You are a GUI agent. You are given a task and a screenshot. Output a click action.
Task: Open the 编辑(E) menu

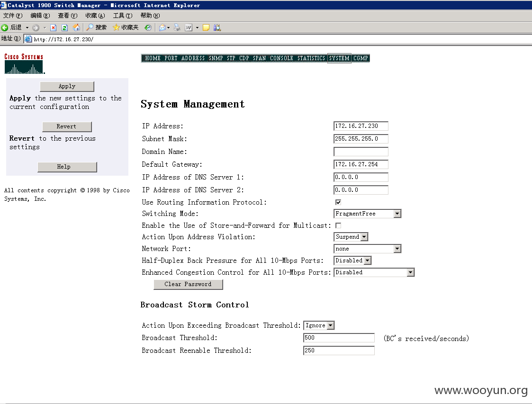pos(40,16)
